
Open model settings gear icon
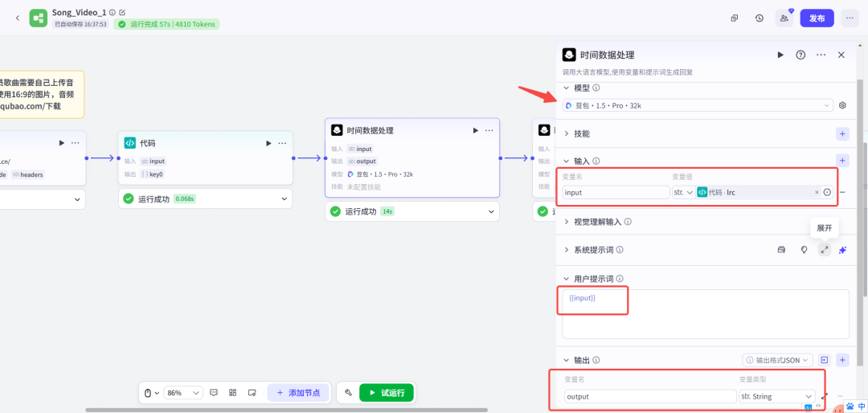pyautogui.click(x=842, y=105)
